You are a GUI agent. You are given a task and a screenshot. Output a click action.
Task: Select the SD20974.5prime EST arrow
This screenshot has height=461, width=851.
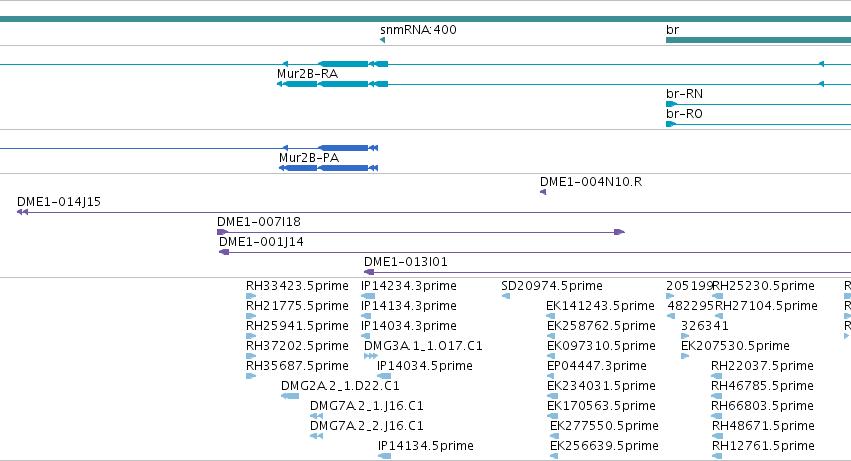pos(506,296)
